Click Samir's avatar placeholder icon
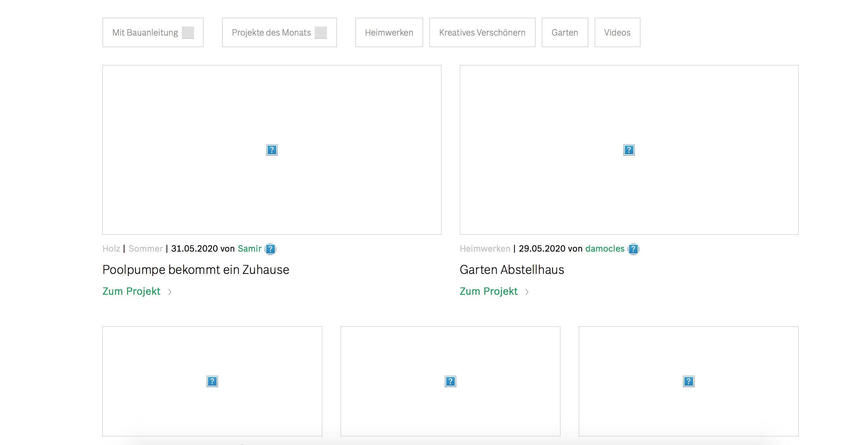 [271, 249]
